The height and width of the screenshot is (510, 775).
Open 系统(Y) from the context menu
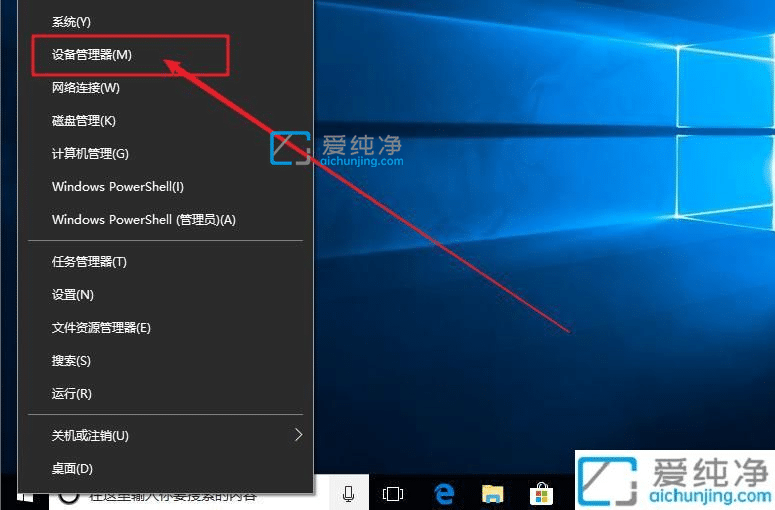[x=166, y=22]
